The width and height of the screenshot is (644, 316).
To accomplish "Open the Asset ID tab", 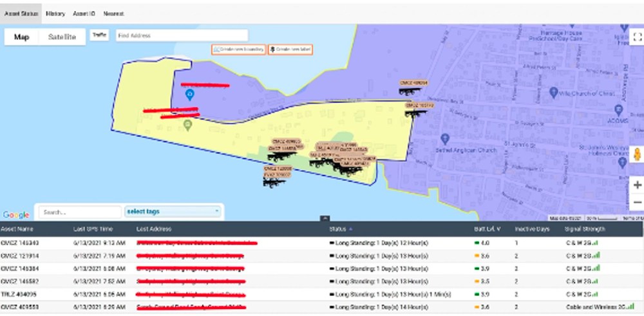I will (x=84, y=14).
